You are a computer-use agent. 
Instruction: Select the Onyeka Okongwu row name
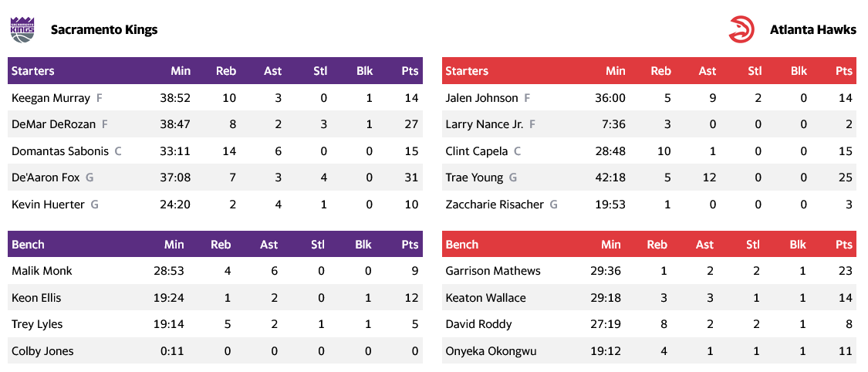tap(491, 351)
